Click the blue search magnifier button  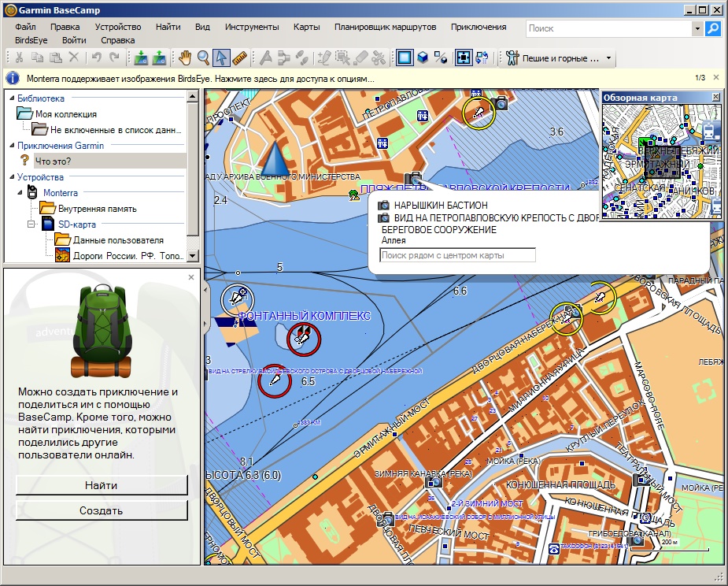point(712,28)
